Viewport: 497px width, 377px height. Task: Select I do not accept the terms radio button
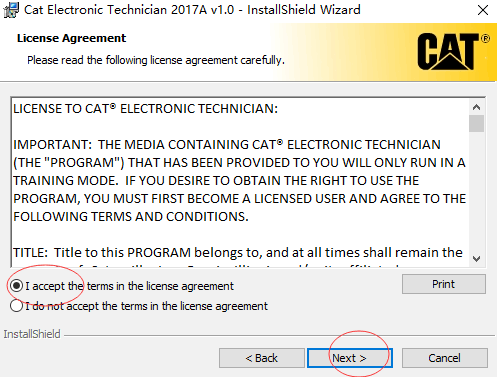pos(16,306)
